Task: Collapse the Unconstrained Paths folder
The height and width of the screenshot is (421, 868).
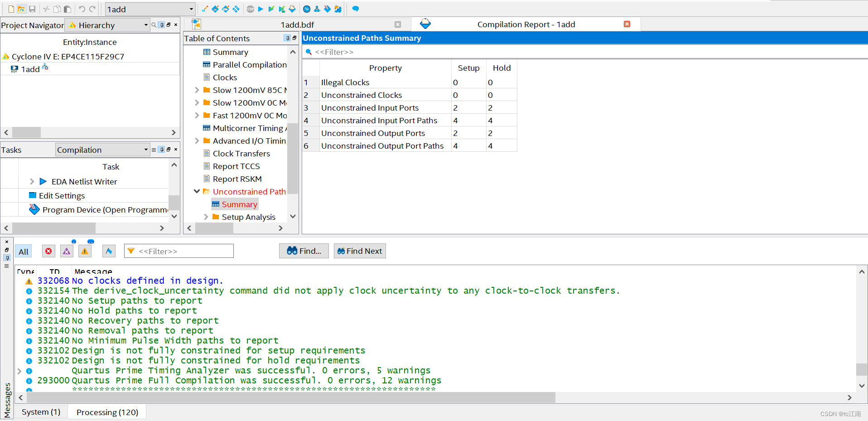Action: coord(197,191)
